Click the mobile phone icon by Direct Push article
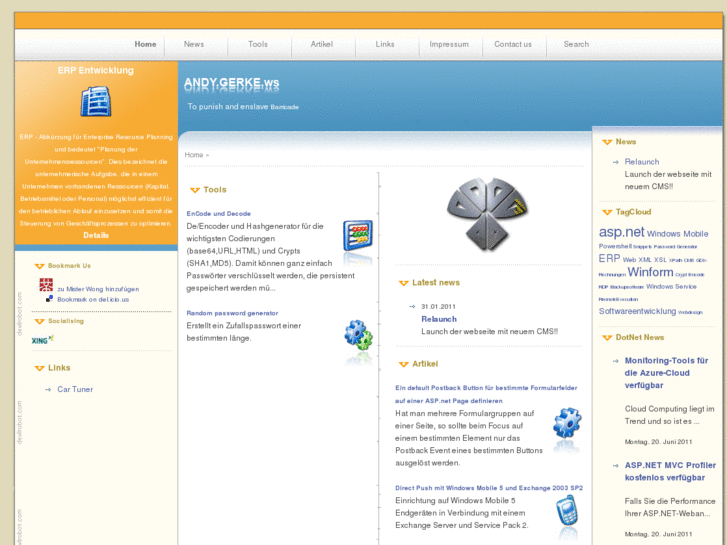Image resolution: width=727 pixels, height=545 pixels. (567, 510)
